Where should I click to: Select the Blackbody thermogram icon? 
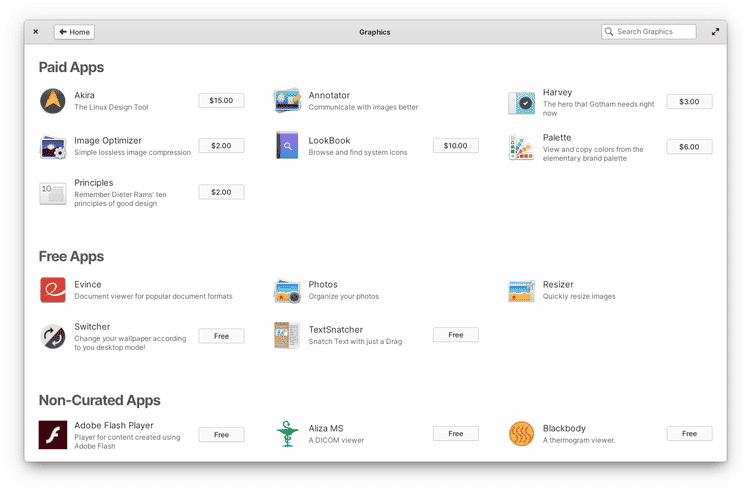click(521, 434)
